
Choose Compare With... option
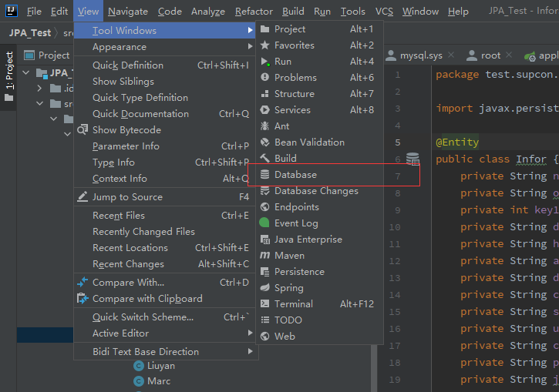[x=164, y=283]
